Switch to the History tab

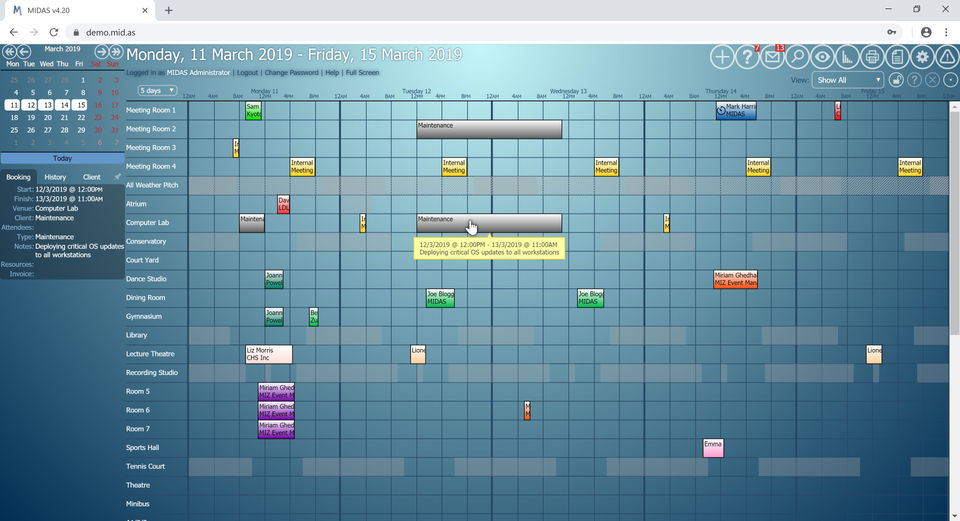click(55, 177)
